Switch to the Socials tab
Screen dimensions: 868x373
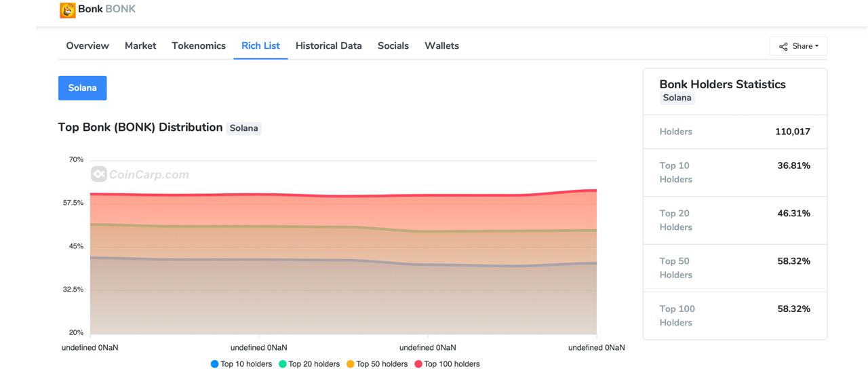pyautogui.click(x=393, y=45)
